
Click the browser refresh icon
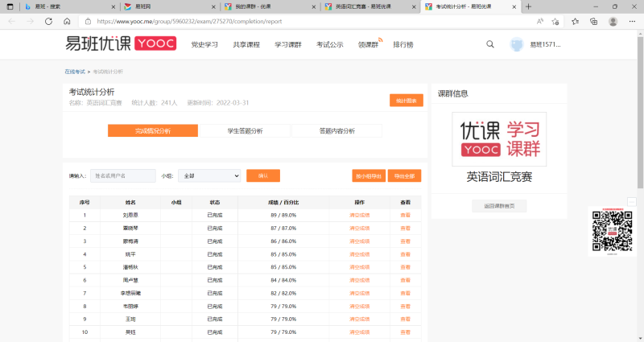[x=47, y=21]
